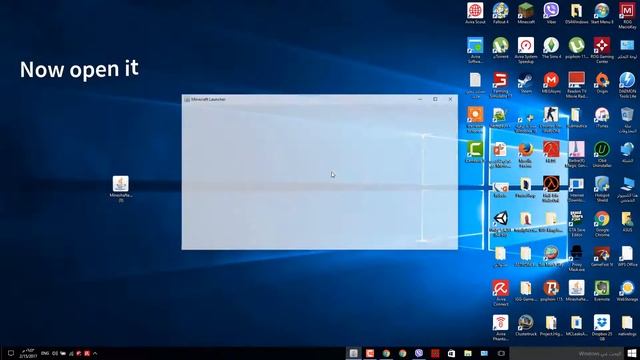
Task: Open the Java Minecraft file left of launcher
Action: (x=121, y=189)
